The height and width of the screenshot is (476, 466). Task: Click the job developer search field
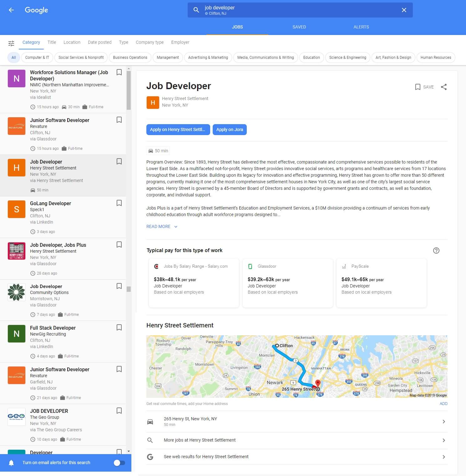click(x=300, y=10)
